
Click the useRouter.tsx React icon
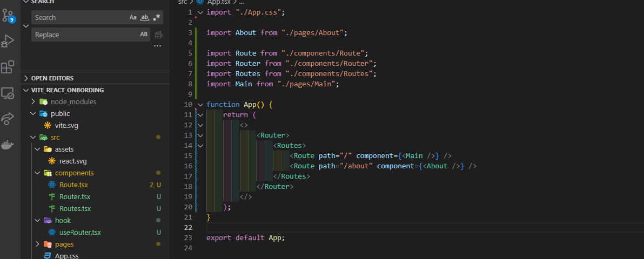coord(52,233)
